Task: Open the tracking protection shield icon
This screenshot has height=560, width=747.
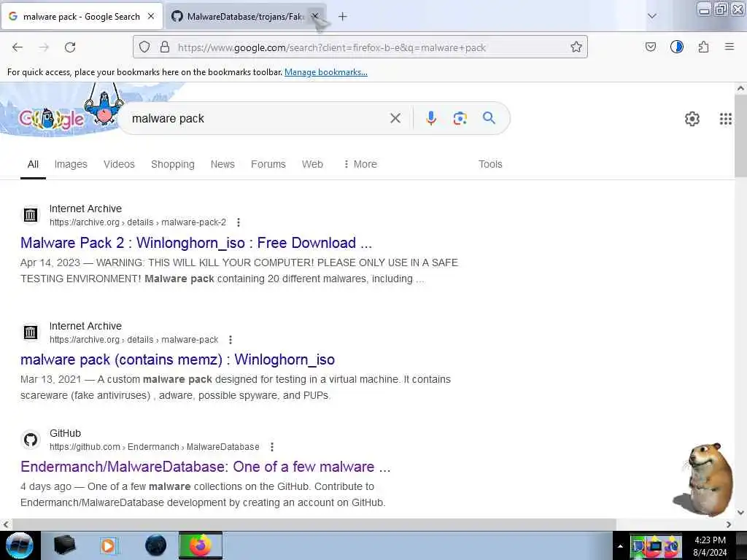Action: point(144,47)
